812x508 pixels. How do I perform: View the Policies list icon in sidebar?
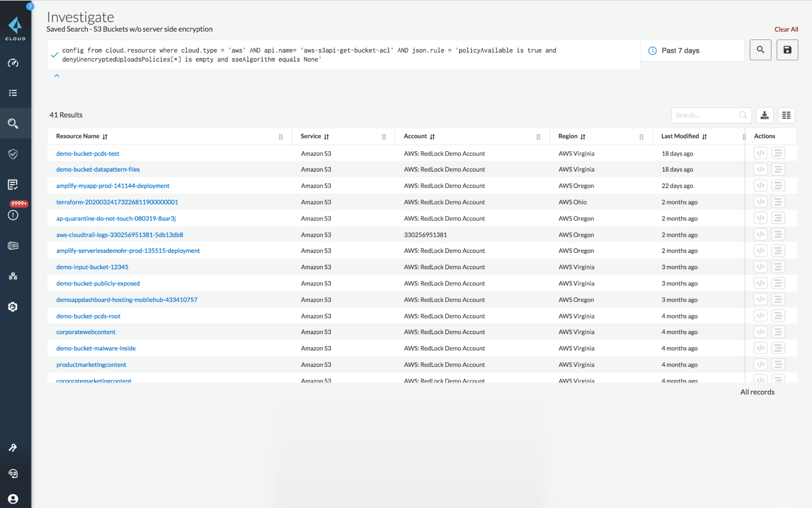click(x=15, y=92)
